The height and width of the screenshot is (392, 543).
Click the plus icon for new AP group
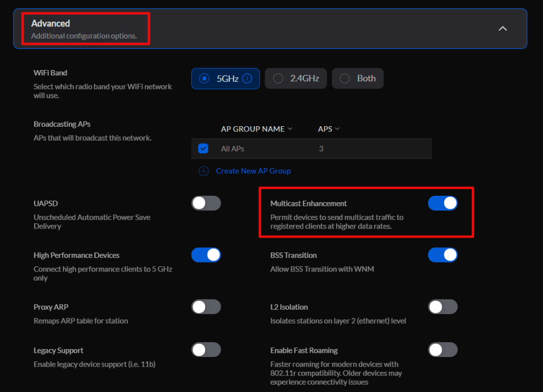204,171
